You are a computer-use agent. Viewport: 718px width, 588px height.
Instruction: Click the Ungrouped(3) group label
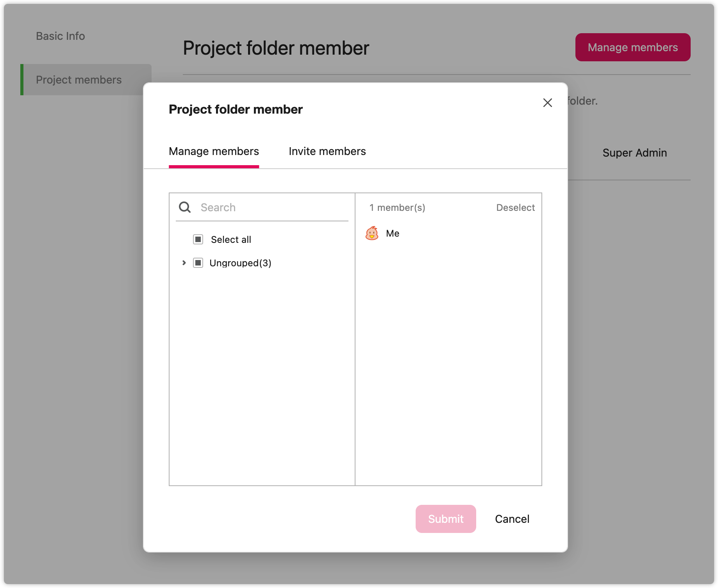click(240, 263)
